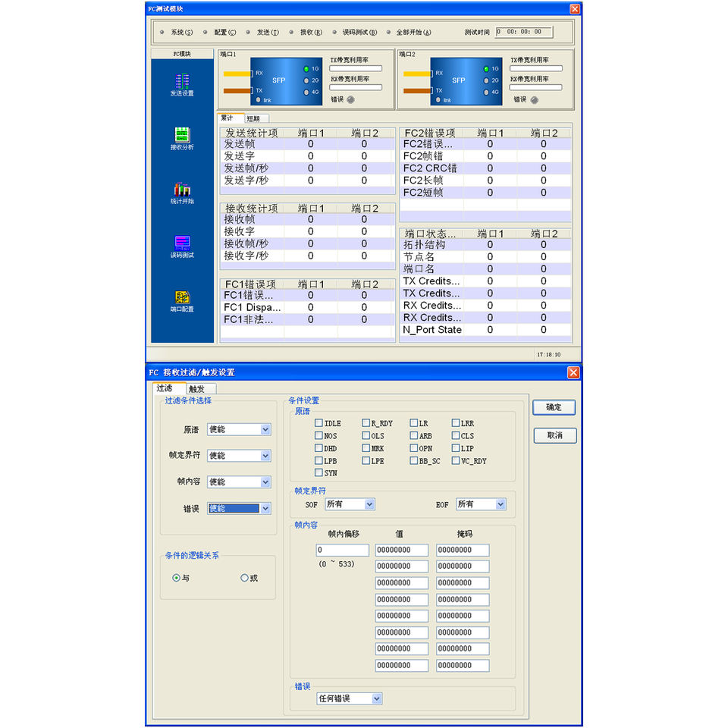This screenshot has width=728, height=728.
Task: Click port 1 错误 status LED
Action: click(x=350, y=99)
